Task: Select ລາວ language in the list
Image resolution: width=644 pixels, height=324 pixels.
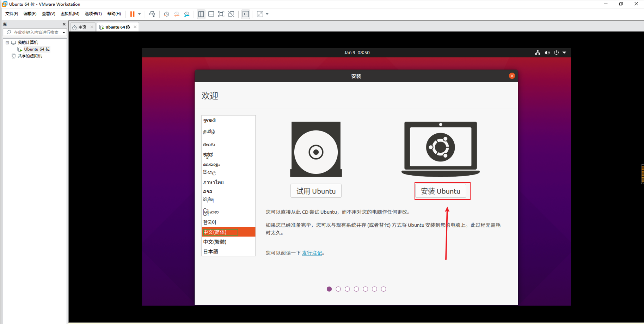Action: [228, 191]
